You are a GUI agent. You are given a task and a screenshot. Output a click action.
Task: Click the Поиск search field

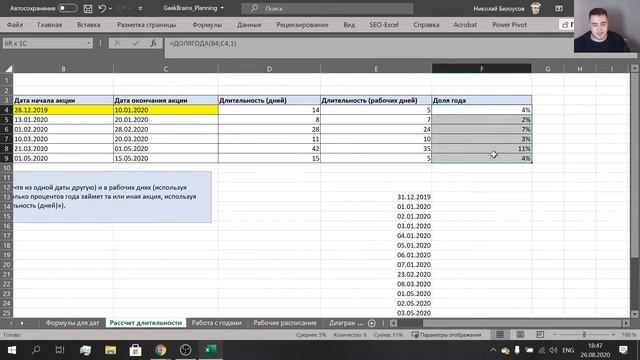click(x=327, y=8)
